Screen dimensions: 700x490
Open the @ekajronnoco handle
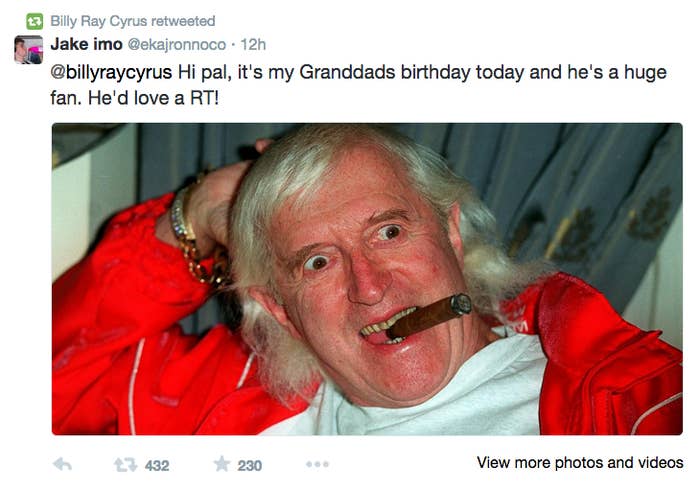pos(177,45)
